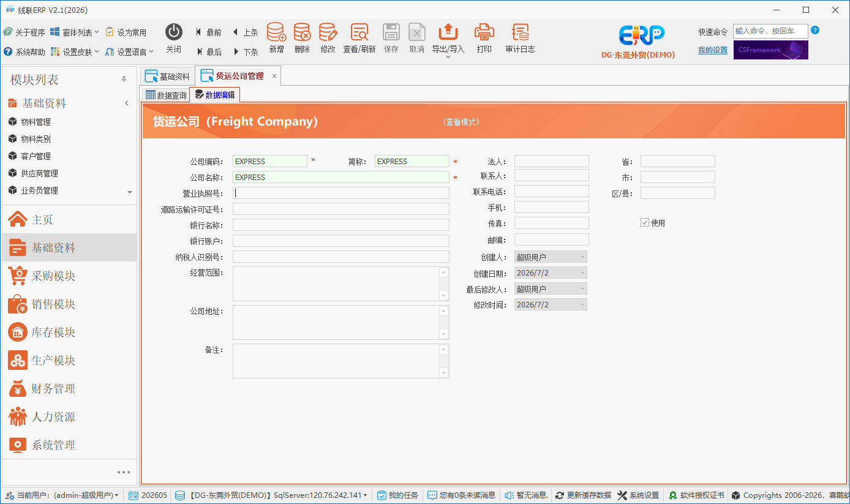The height and width of the screenshot is (504, 850).
Task: Open the 设置语言 dropdown menu
Action: [129, 52]
